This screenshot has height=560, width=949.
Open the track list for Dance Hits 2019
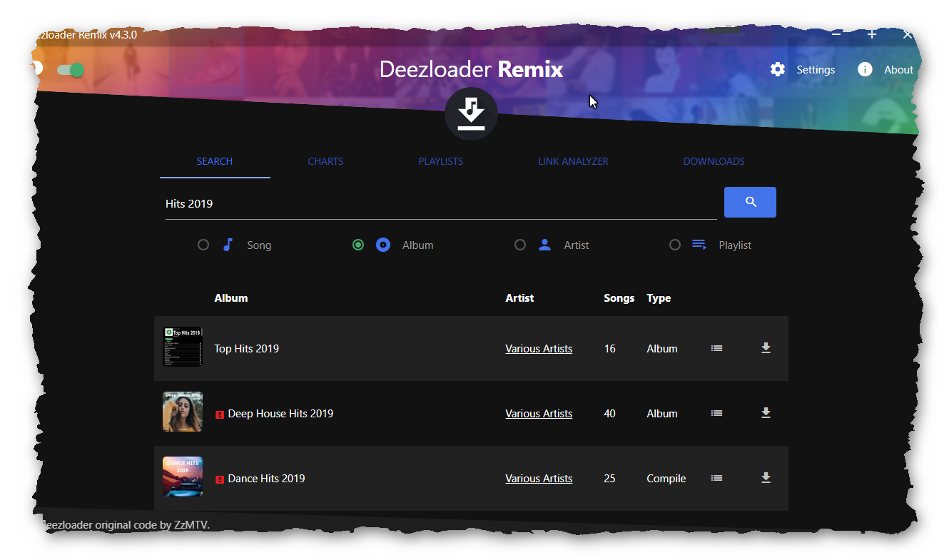click(716, 478)
